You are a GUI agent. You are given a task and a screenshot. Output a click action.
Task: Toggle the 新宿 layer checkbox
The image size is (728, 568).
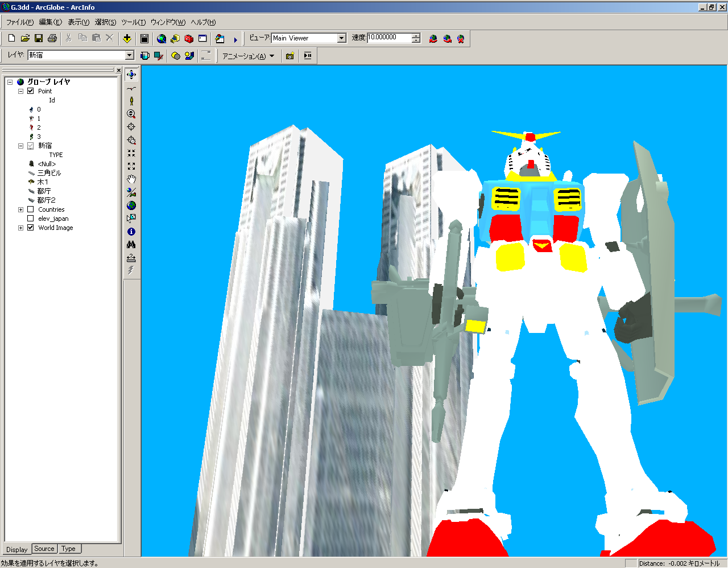tap(31, 146)
